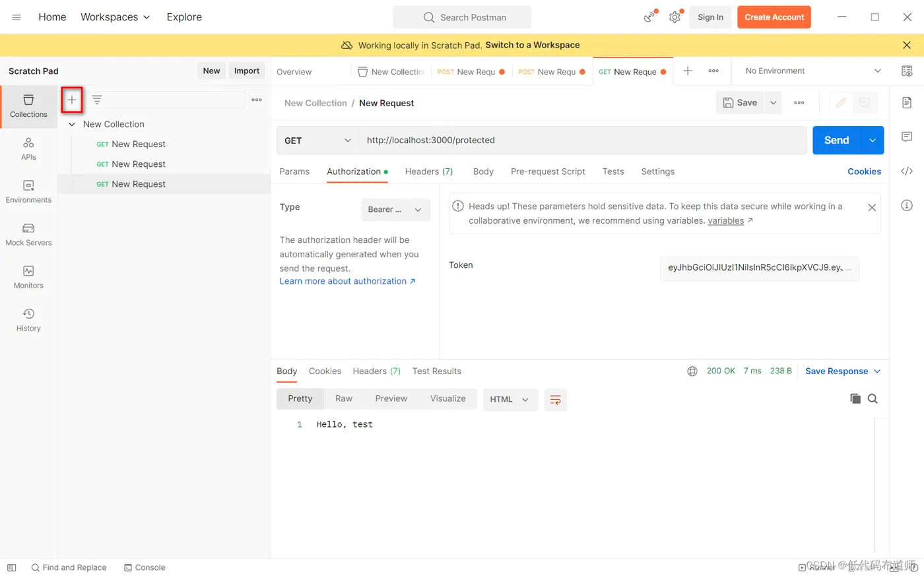Switch to the Params tab
924x576 pixels.
pyautogui.click(x=294, y=172)
